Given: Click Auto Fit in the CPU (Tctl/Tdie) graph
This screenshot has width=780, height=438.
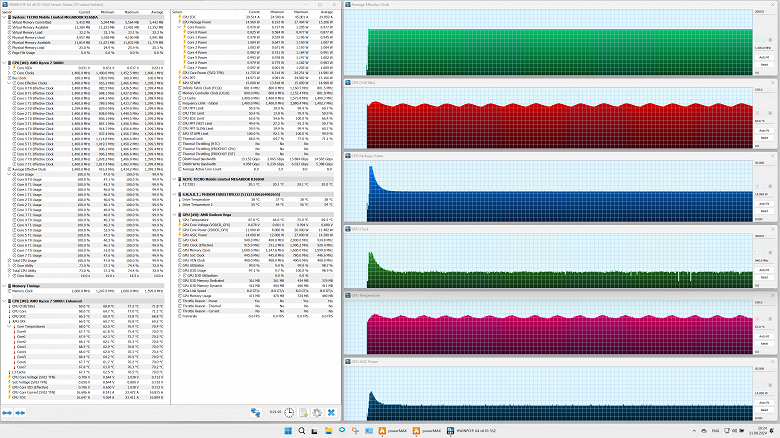Looking at the screenshot, I should coord(764,131).
